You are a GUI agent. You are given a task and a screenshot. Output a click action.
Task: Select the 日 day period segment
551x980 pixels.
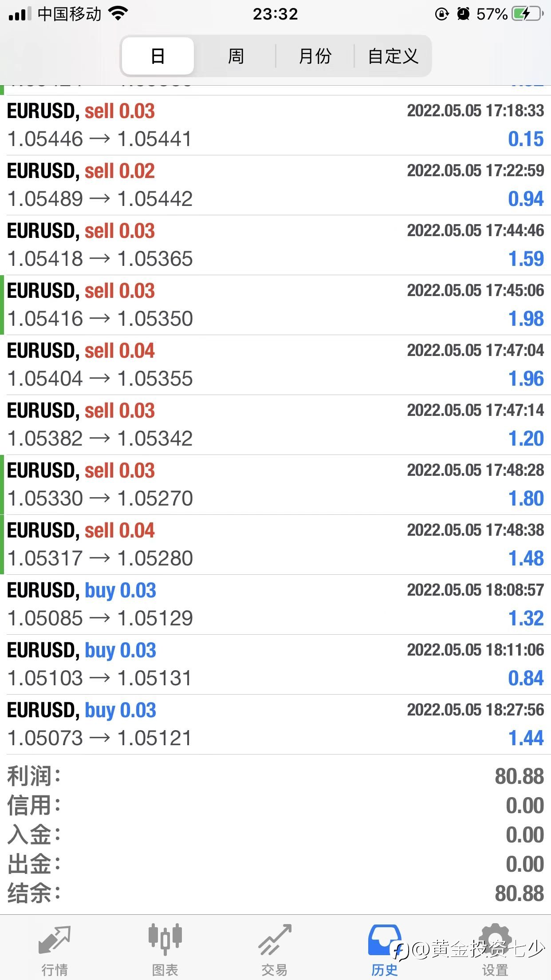157,56
